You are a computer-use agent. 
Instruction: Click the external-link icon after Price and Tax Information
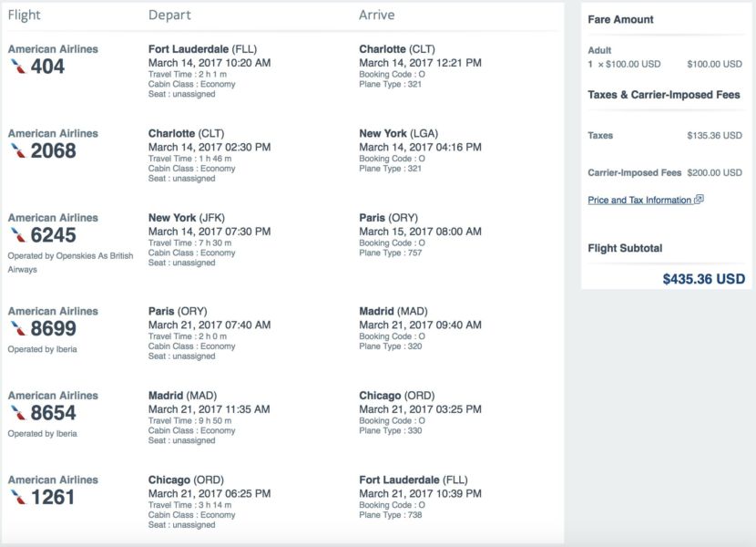coord(699,200)
